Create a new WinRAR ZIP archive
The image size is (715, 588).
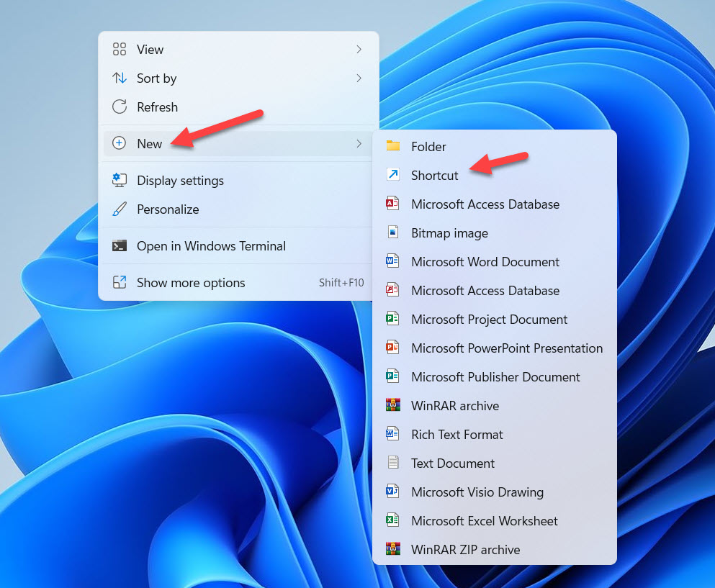[x=465, y=550]
